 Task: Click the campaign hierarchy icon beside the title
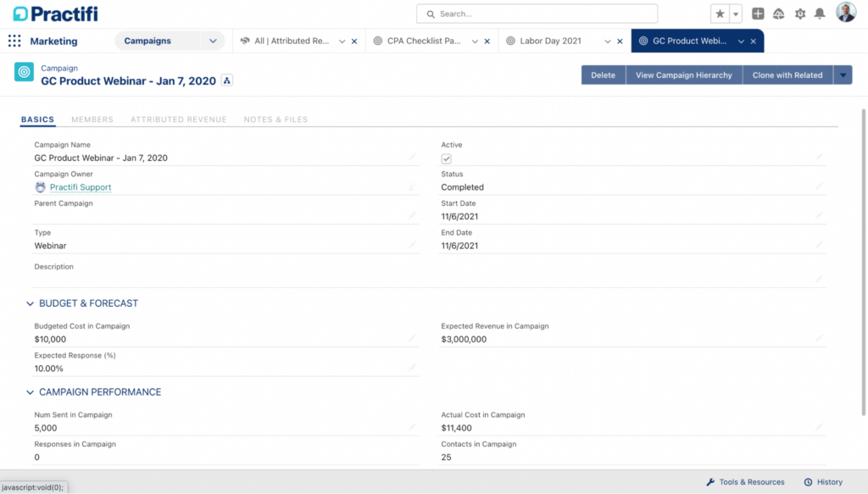pos(226,80)
